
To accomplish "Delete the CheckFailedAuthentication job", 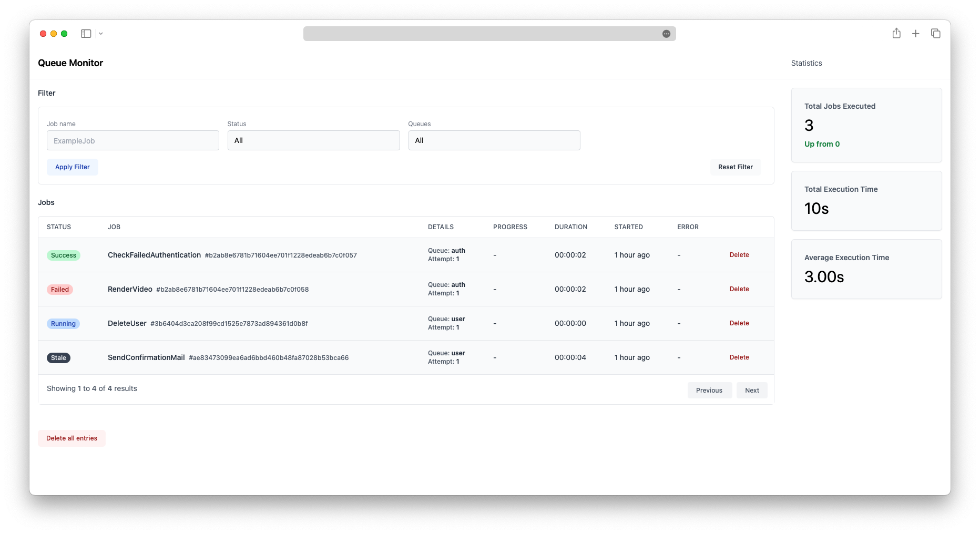I will point(739,255).
